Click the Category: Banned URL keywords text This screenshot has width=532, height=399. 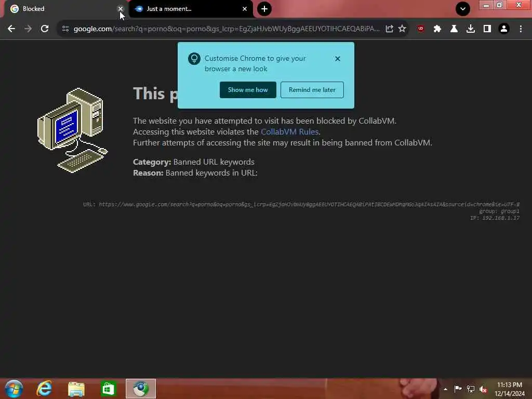194,162
